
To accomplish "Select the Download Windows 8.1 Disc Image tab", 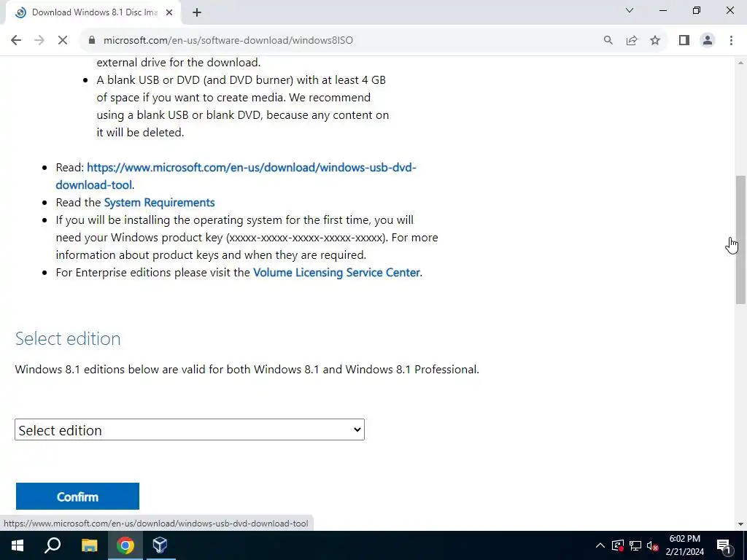I will click(x=93, y=12).
